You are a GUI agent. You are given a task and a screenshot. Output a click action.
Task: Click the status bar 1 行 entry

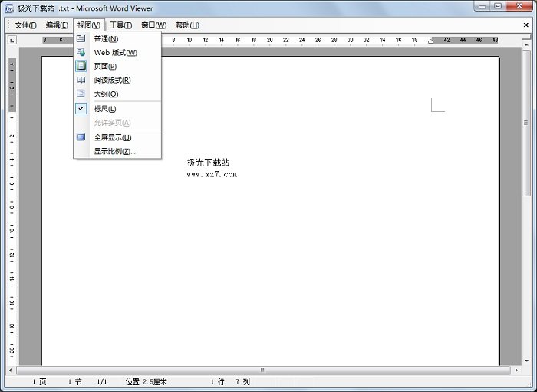pyautogui.click(x=217, y=382)
